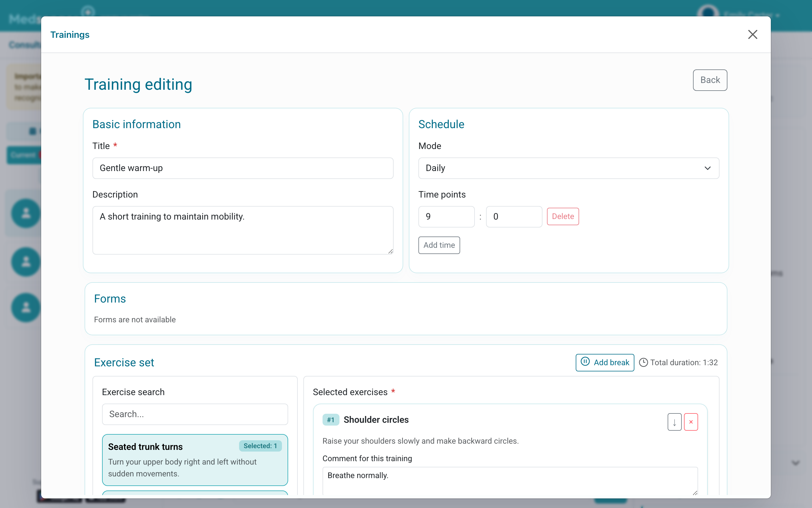The width and height of the screenshot is (812, 508).
Task: Remove Shoulder circles from selected exercises
Action: click(691, 422)
